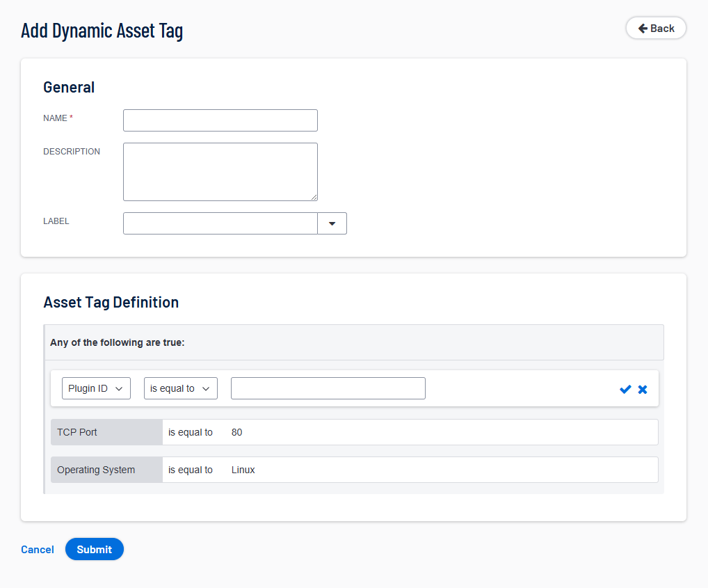Click the "Any of the following are true" header
The width and height of the screenshot is (708, 588).
point(117,343)
